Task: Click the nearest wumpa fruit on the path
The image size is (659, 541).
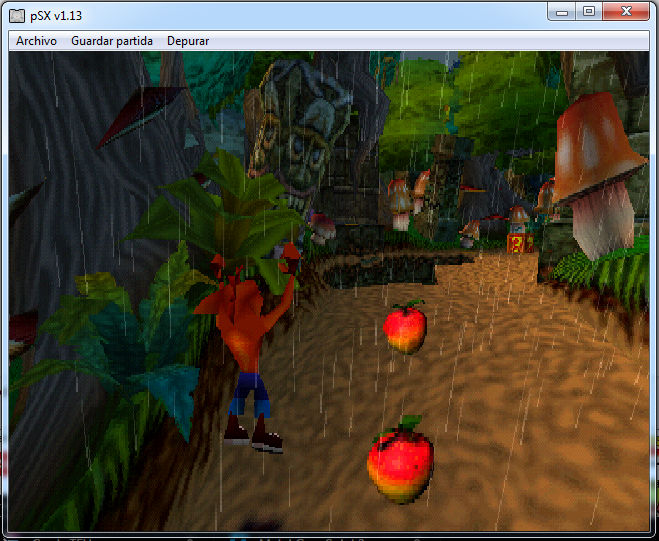Action: (401, 460)
